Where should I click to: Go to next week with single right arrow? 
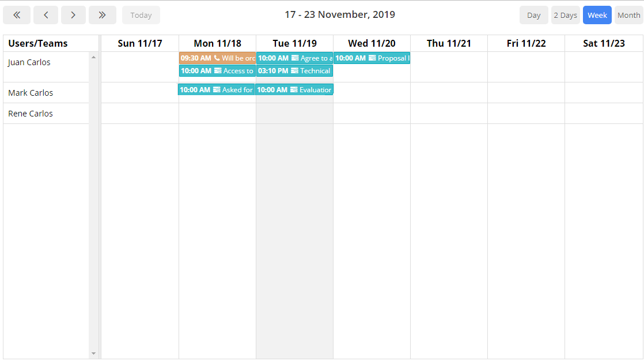[x=73, y=14]
